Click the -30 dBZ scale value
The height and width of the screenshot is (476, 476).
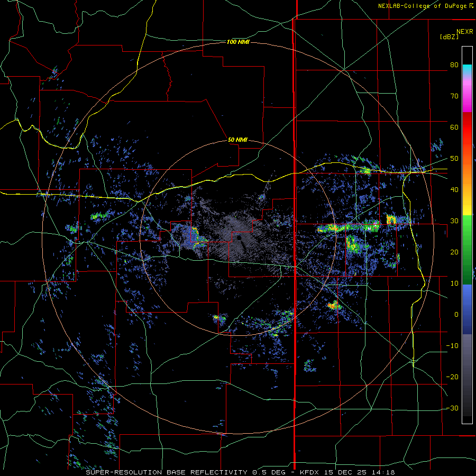click(x=452, y=408)
